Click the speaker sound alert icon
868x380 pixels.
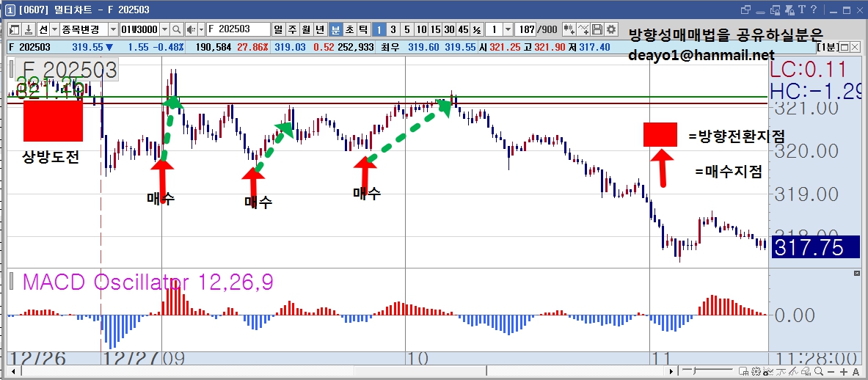click(191, 29)
